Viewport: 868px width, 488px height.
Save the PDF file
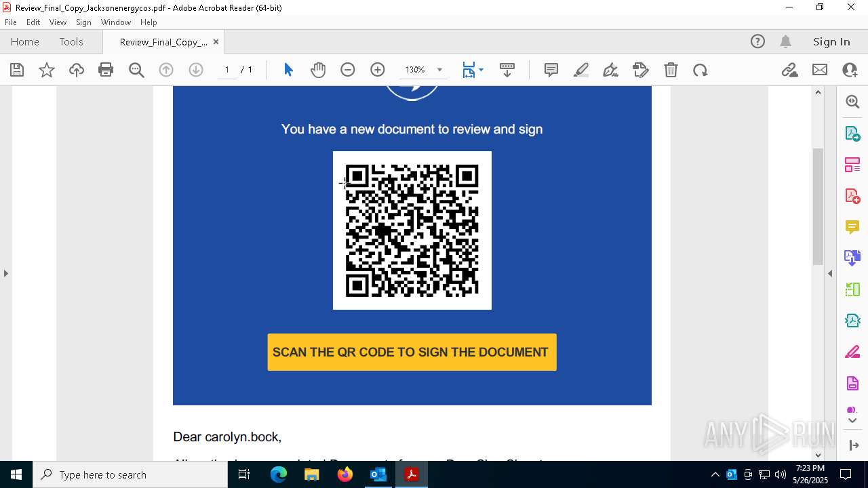17,70
